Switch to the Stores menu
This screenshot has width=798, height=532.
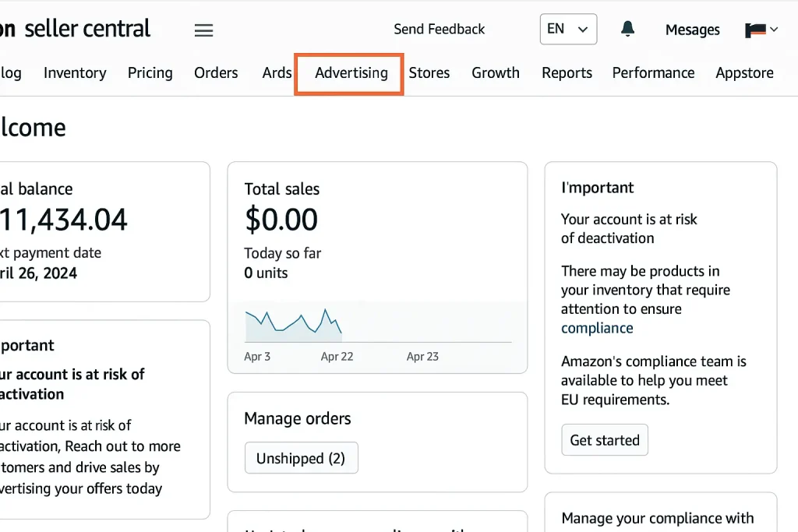[429, 73]
